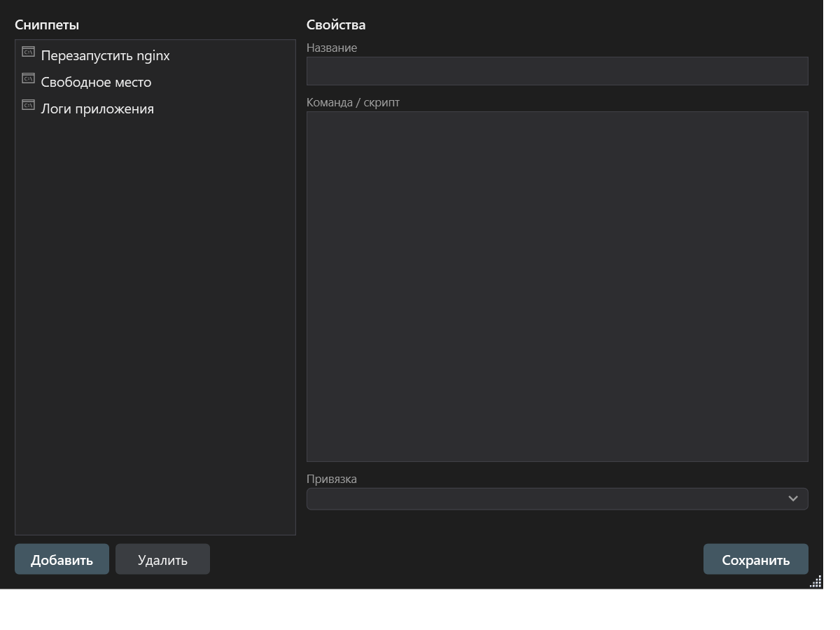Click the Сохранить button
The width and height of the screenshot is (840, 630).
[x=756, y=559]
